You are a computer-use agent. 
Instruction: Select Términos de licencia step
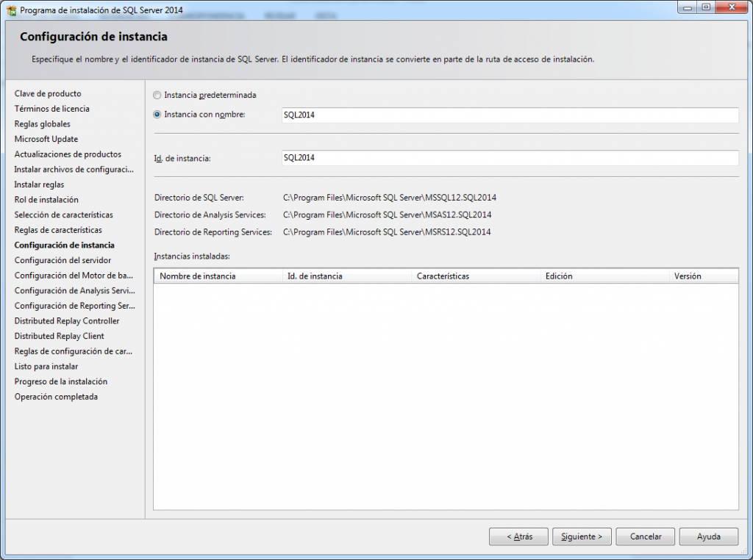[x=52, y=109]
